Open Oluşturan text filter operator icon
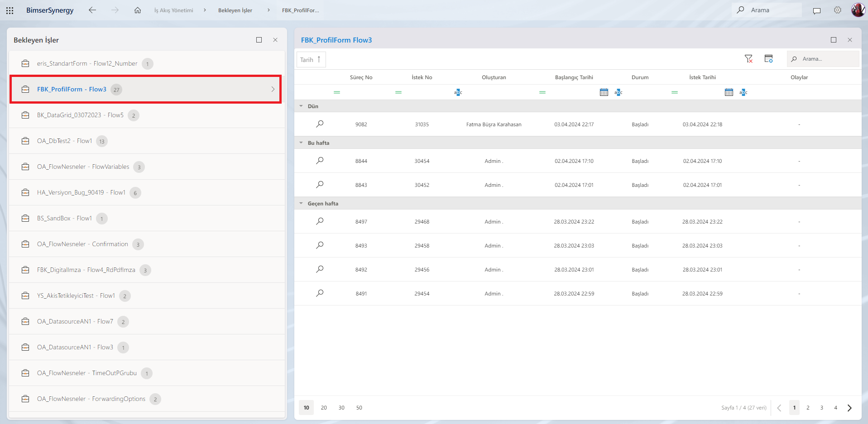This screenshot has width=868, height=424. click(x=458, y=92)
